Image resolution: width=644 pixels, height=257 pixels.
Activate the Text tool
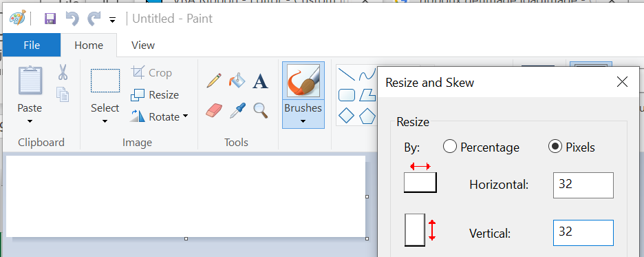coord(260,81)
